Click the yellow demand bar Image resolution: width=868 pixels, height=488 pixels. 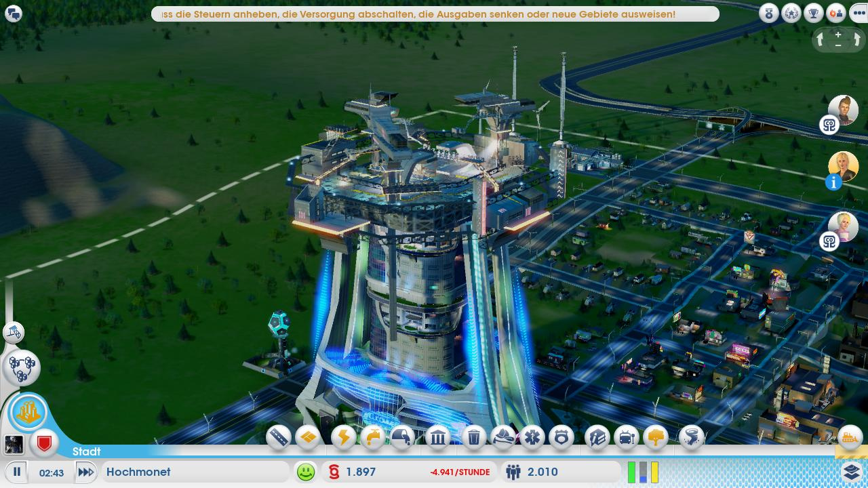coord(654,472)
